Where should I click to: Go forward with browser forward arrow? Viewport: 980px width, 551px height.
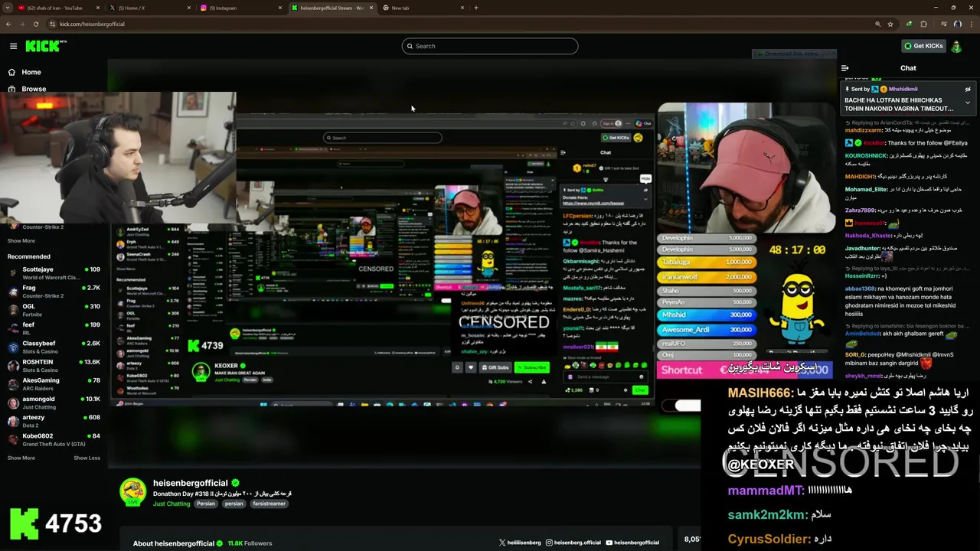pos(24,24)
